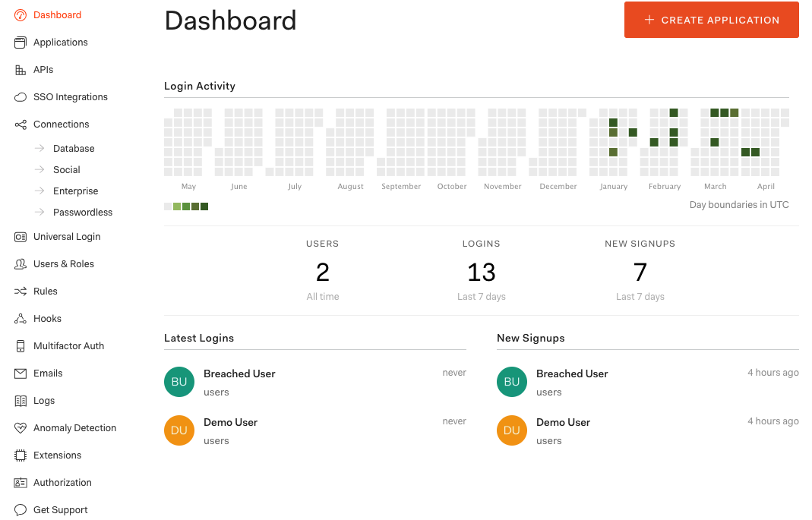Click the darkest green legend swatch
812x520 pixels.
tap(204, 206)
